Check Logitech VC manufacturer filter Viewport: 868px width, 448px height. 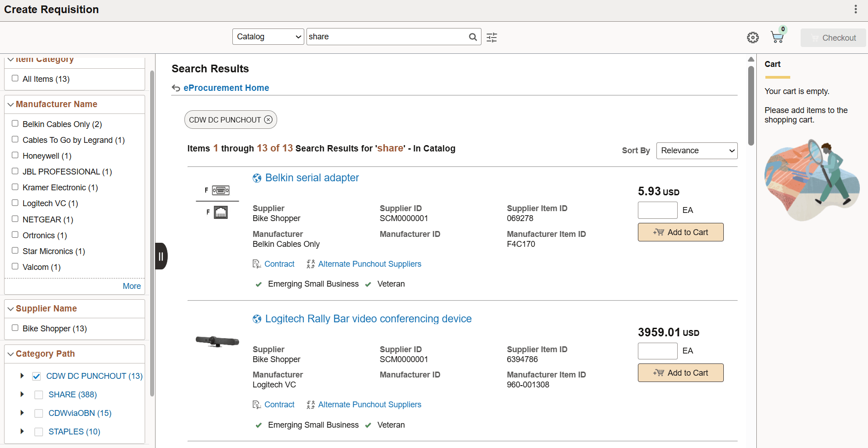tap(15, 203)
